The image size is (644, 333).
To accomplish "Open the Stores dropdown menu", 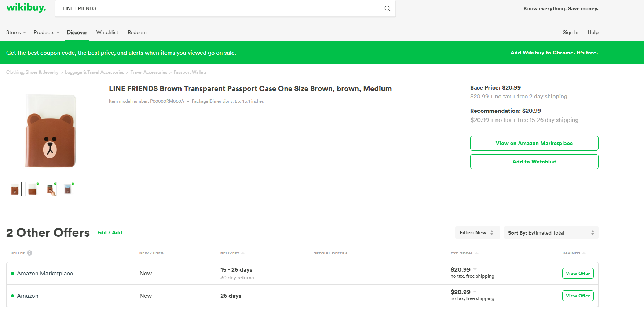I will pos(16,32).
